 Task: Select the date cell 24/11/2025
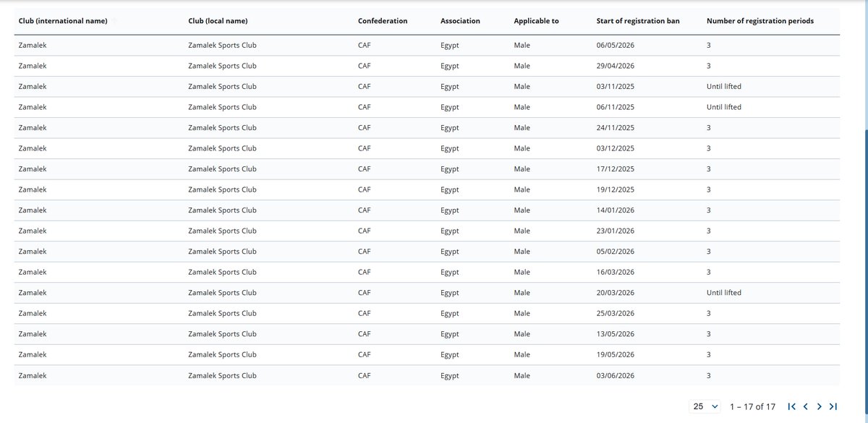616,128
